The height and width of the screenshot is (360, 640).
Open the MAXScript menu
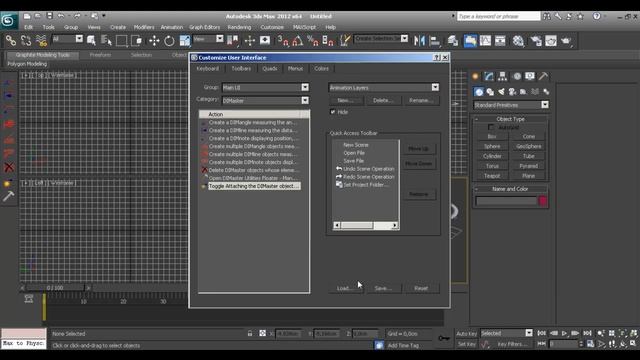click(304, 27)
